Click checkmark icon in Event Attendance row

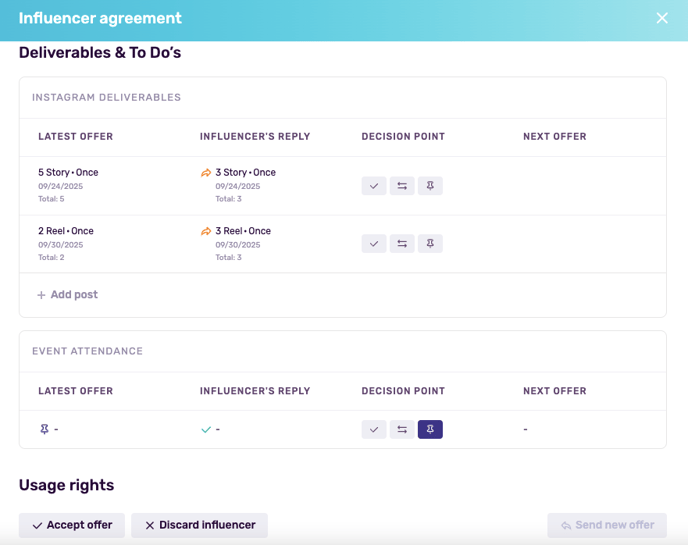click(x=374, y=429)
